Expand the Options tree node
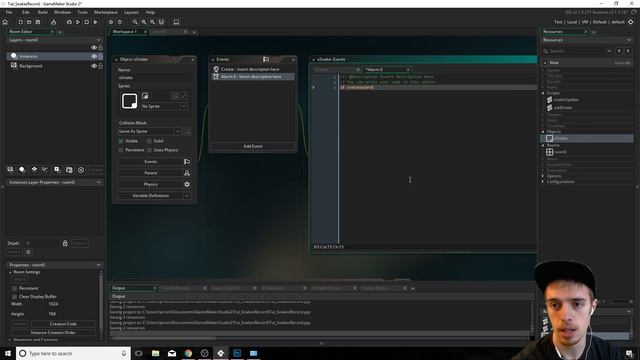The width and height of the screenshot is (640, 360). (x=543, y=176)
